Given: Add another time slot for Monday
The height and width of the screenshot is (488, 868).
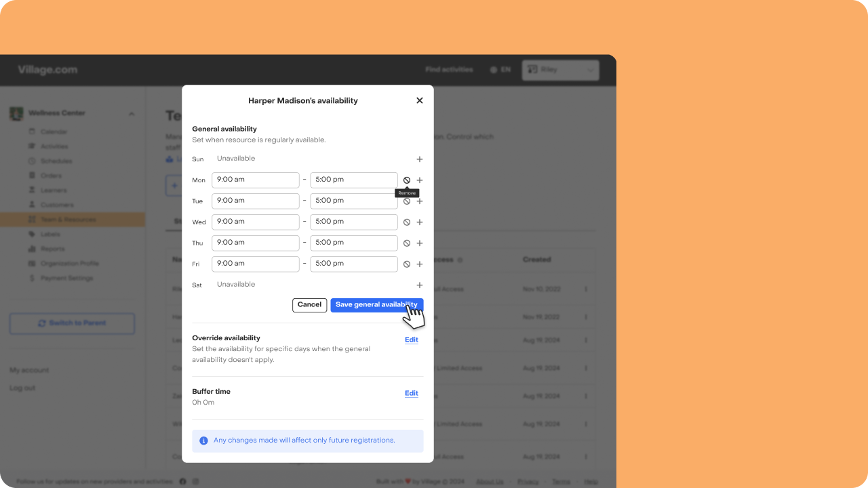Looking at the screenshot, I should point(420,180).
